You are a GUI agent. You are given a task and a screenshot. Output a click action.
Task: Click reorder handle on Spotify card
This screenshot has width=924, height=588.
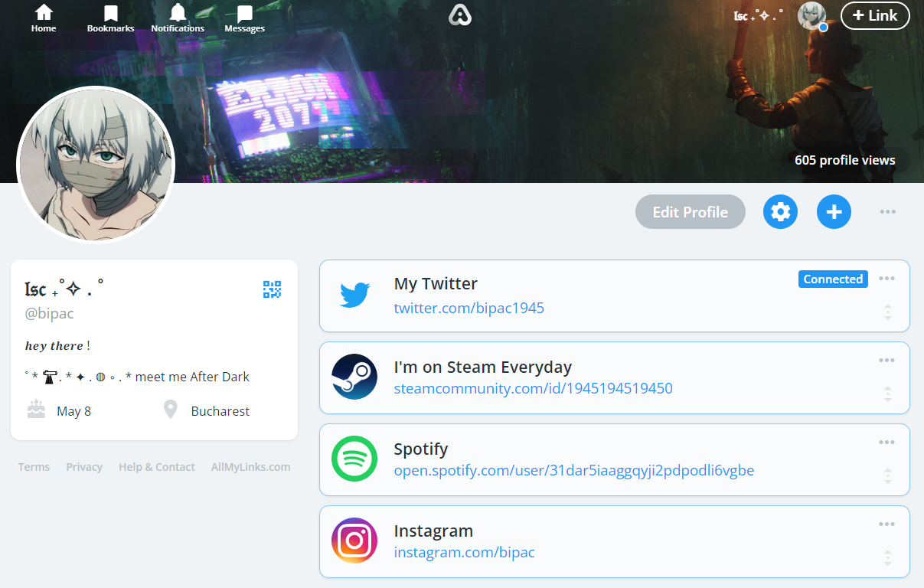(887, 475)
